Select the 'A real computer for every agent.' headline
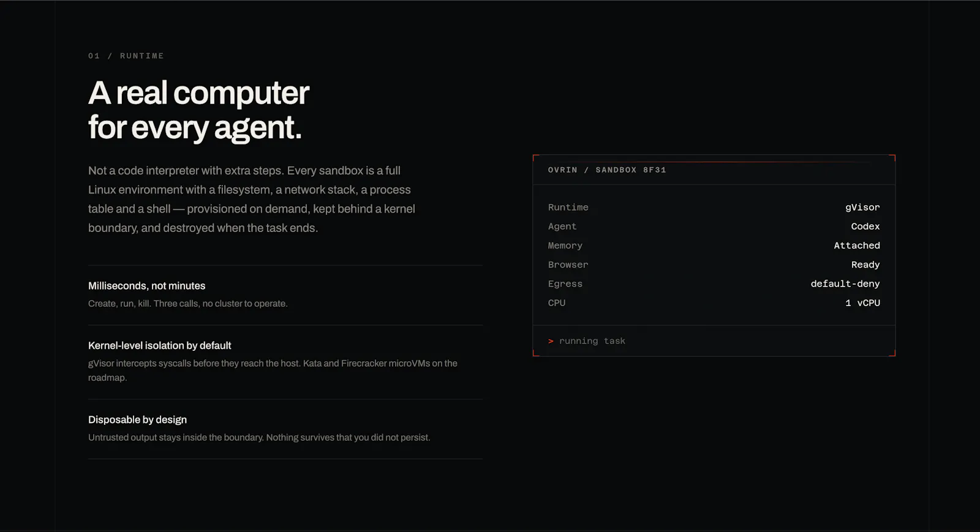Screen dimensions: 980x532 coord(198,110)
